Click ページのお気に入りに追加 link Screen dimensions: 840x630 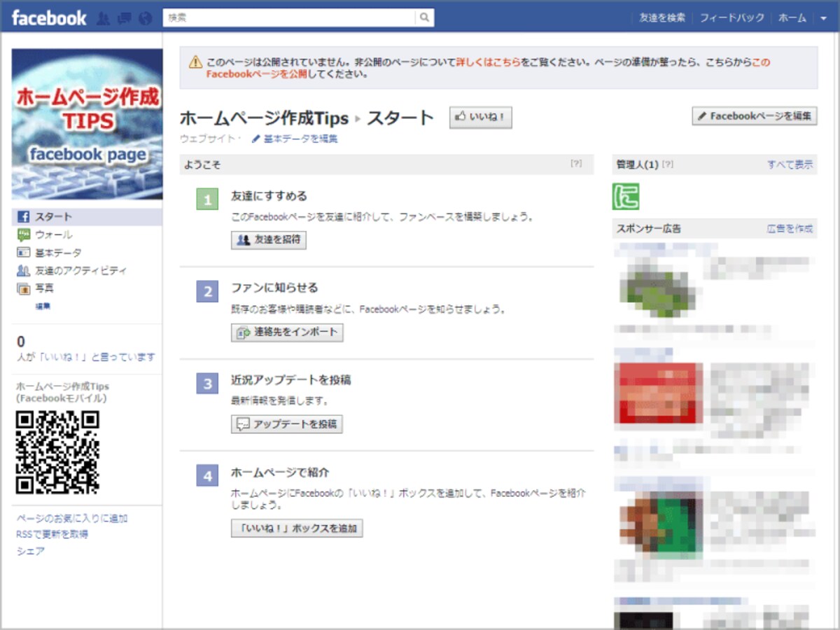[x=71, y=519]
